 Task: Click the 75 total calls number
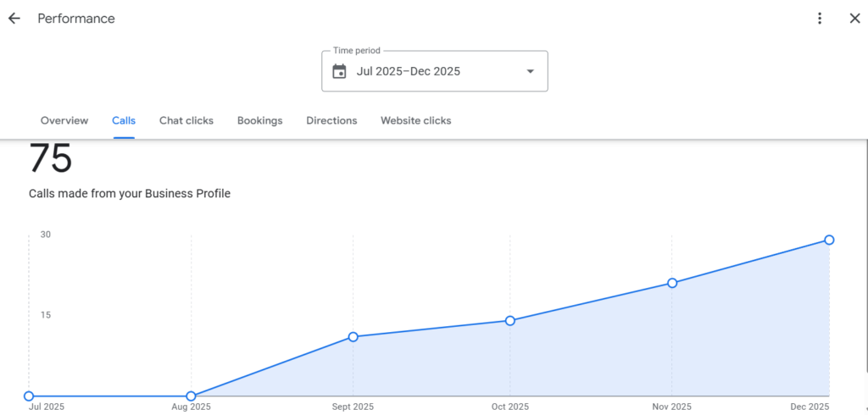coord(51,159)
